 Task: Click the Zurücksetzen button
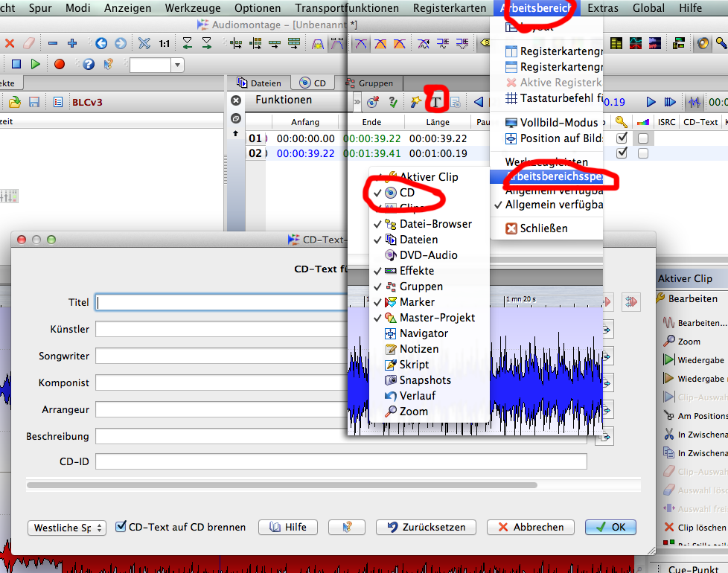427,527
